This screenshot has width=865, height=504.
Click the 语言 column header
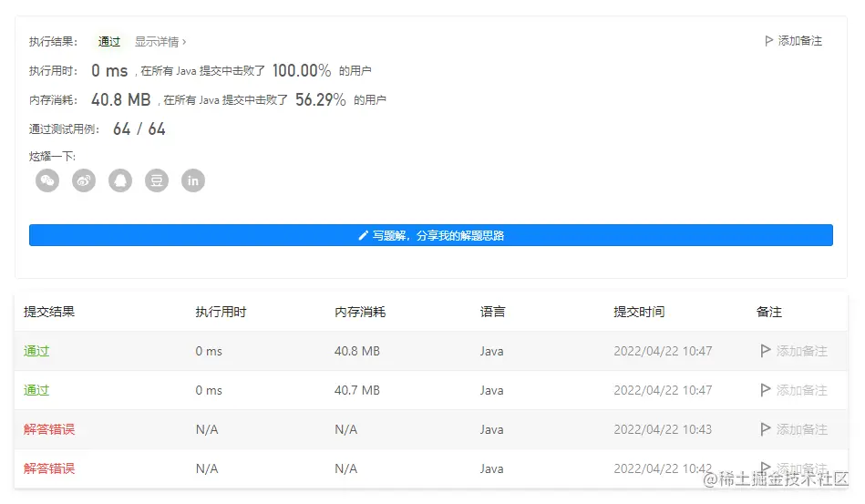coord(492,312)
